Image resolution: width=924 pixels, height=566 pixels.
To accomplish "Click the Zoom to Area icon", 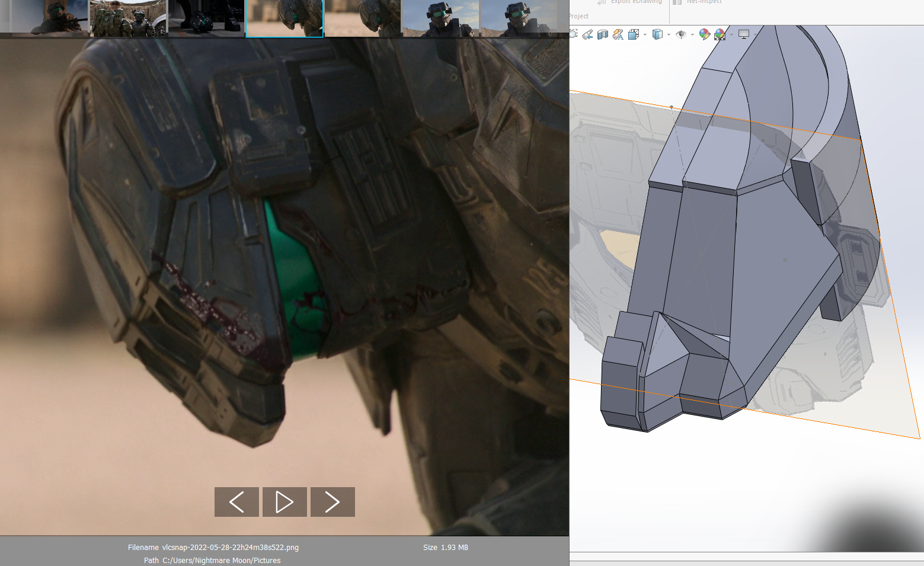I will [x=573, y=34].
